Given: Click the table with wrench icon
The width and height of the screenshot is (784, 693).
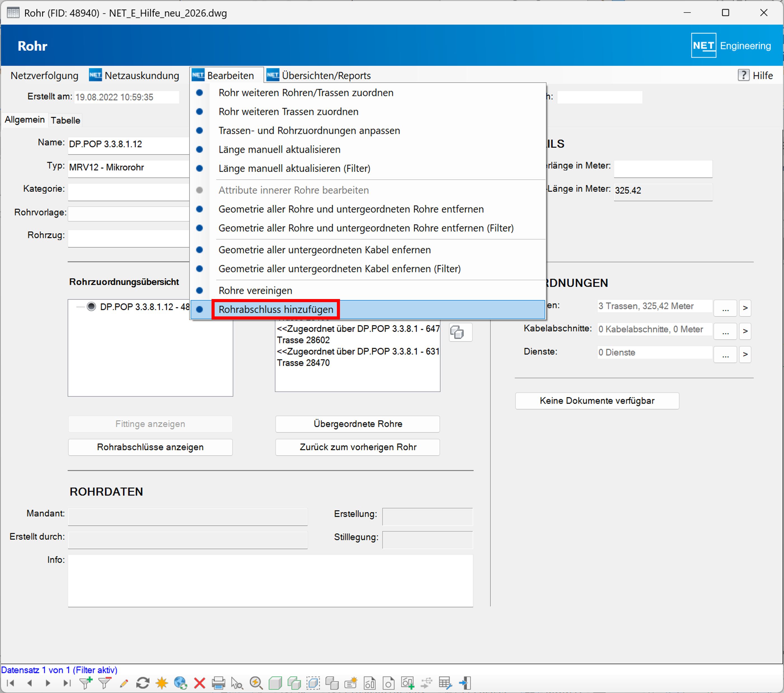Looking at the screenshot, I should tap(445, 683).
